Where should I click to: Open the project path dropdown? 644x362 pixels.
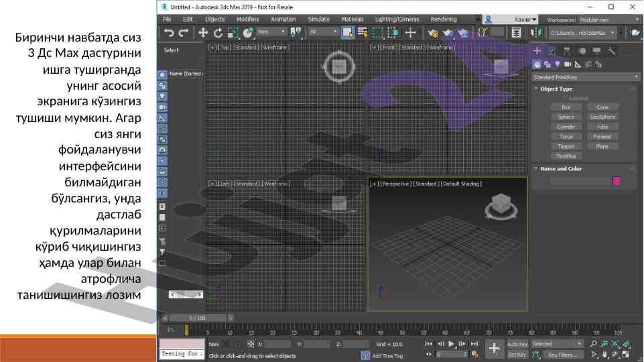(582, 33)
